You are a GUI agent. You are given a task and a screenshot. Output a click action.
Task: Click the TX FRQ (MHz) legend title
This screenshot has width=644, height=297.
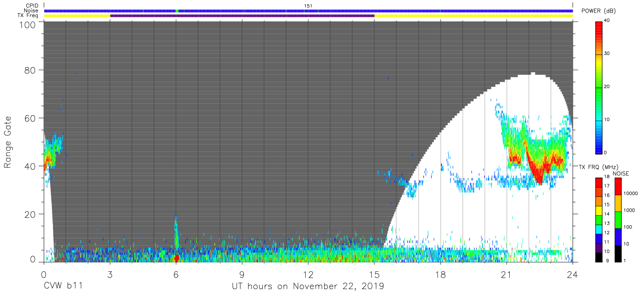[598, 167]
